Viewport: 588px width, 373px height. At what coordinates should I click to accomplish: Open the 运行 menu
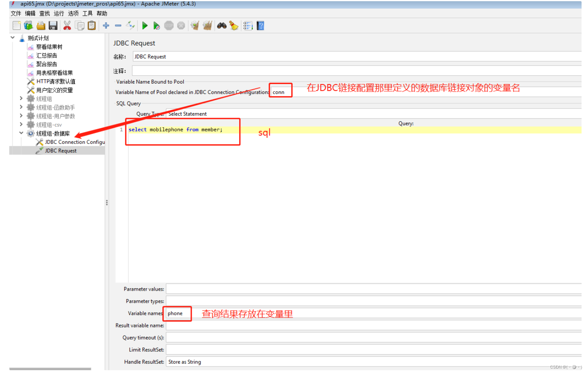tap(59, 13)
